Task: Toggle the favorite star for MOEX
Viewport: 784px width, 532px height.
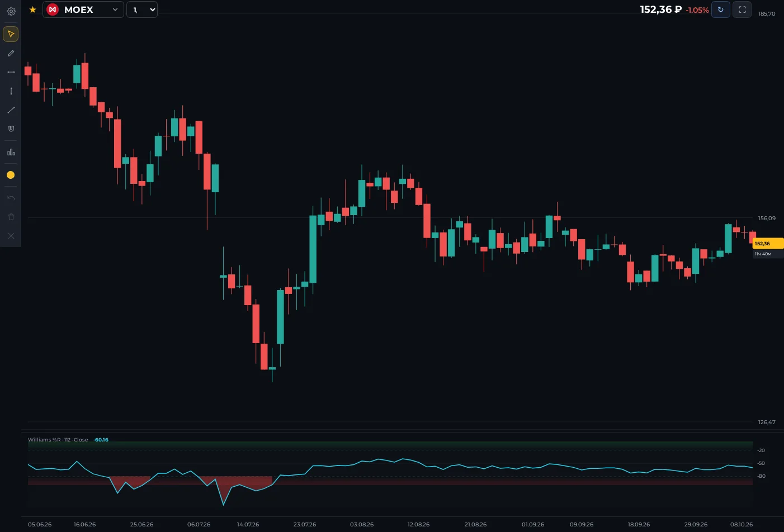Action: point(33,9)
